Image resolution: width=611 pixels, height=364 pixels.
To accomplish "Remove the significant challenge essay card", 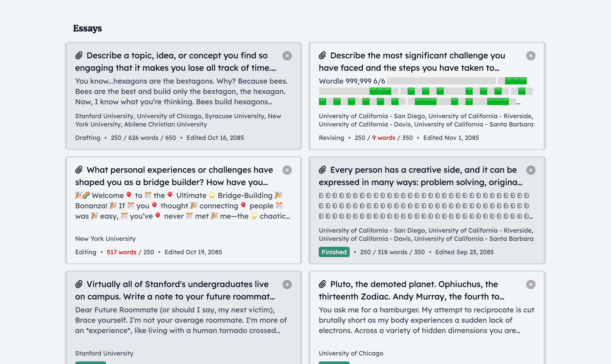I will tap(531, 56).
